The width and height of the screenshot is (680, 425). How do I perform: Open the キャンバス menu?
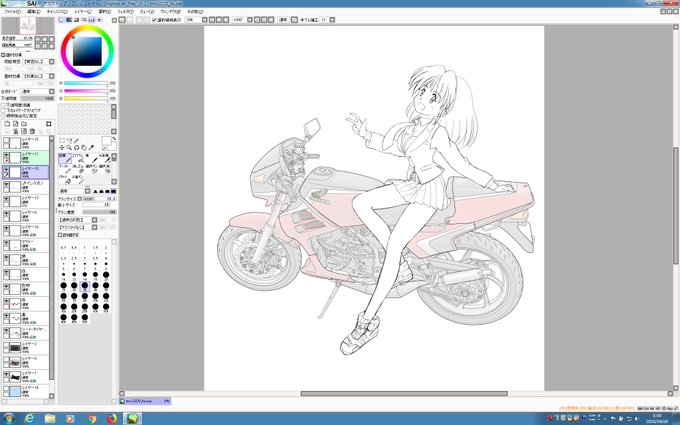[x=57, y=12]
